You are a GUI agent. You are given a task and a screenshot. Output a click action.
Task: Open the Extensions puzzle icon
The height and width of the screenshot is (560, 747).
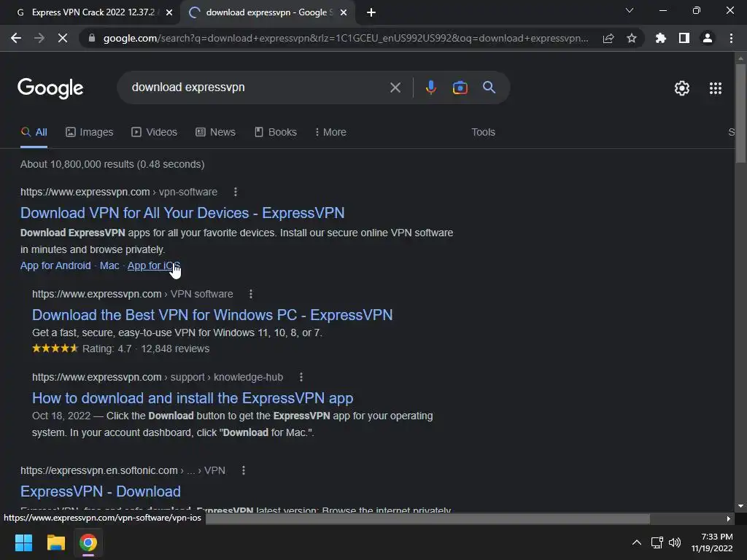click(660, 38)
